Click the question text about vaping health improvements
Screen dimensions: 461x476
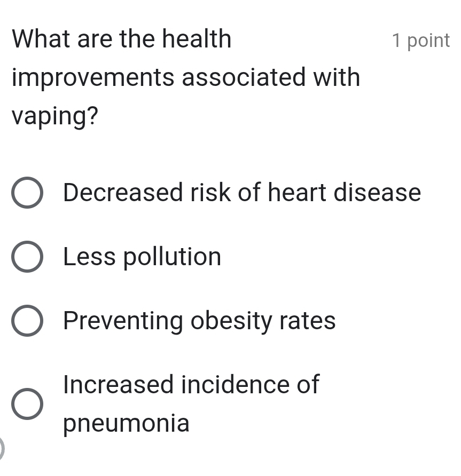click(x=186, y=77)
